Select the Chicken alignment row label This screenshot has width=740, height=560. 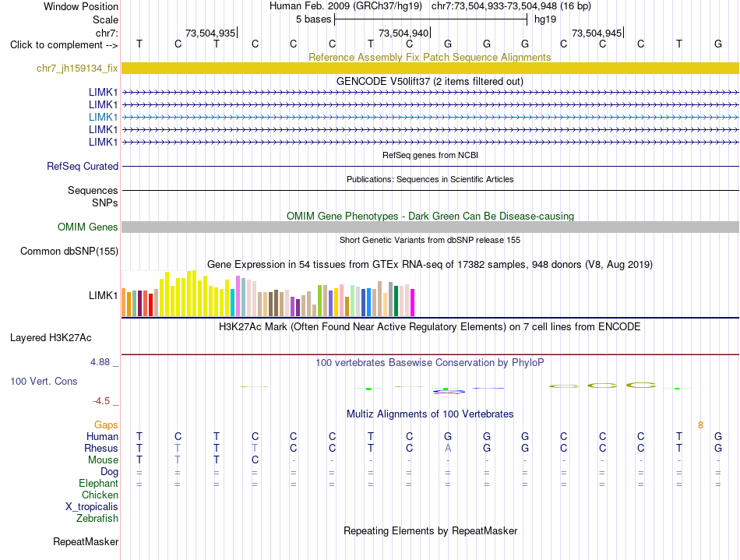pyautogui.click(x=100, y=495)
